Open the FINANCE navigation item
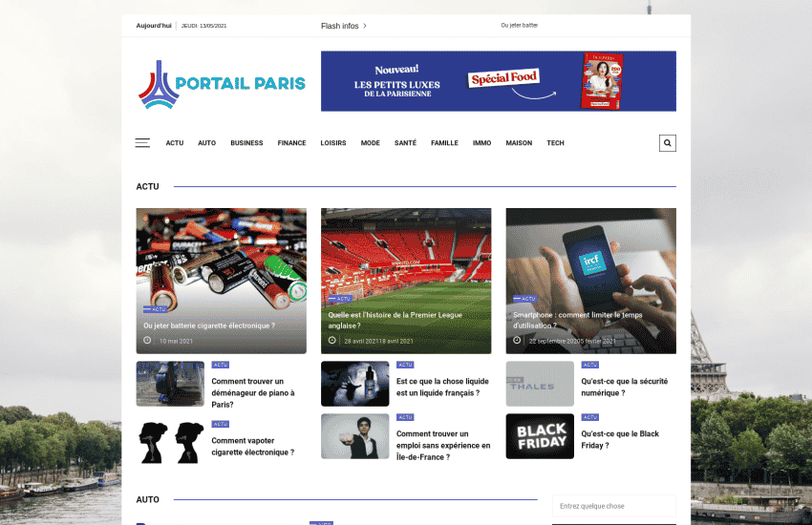This screenshot has width=812, height=525. coord(291,143)
